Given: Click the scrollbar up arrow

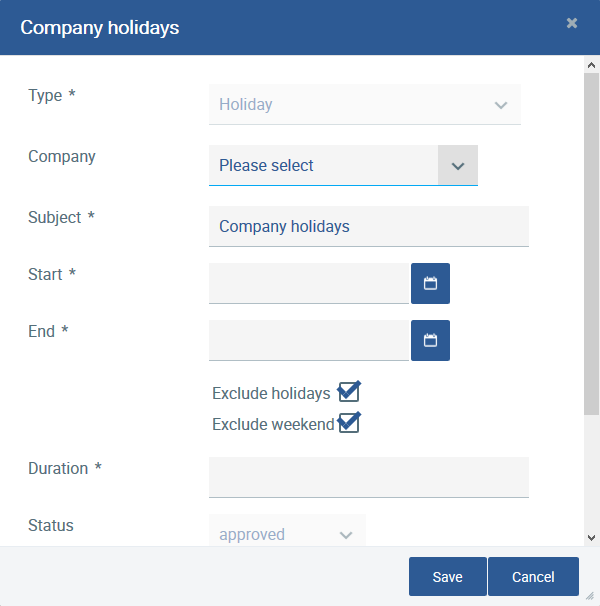Looking at the screenshot, I should (x=591, y=65).
